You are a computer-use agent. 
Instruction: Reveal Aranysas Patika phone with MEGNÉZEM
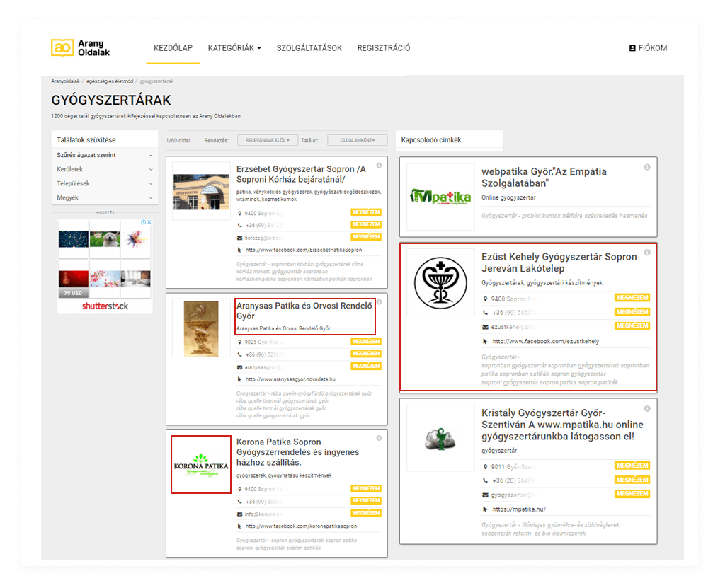coord(366,354)
